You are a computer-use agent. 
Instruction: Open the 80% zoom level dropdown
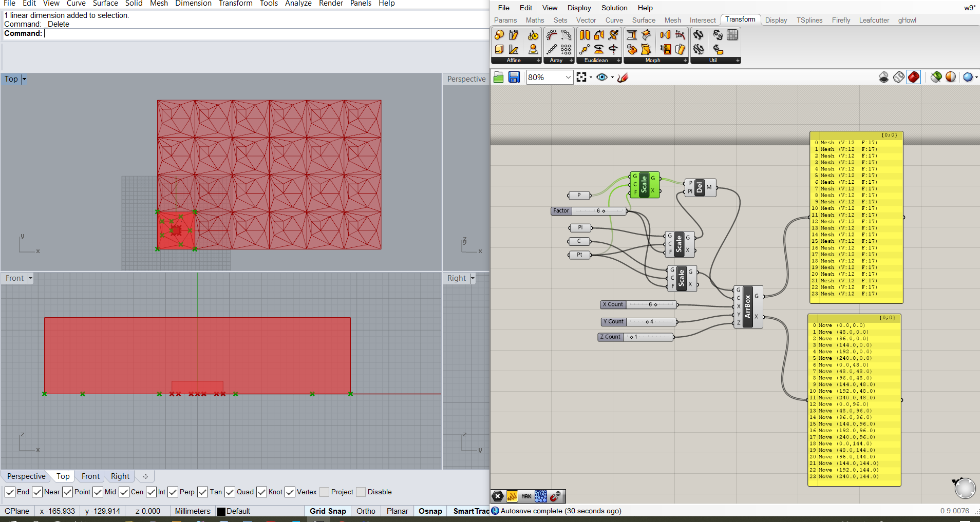(568, 78)
